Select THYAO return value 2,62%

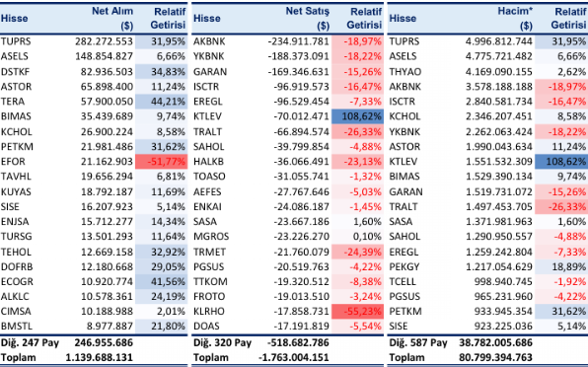coord(571,72)
